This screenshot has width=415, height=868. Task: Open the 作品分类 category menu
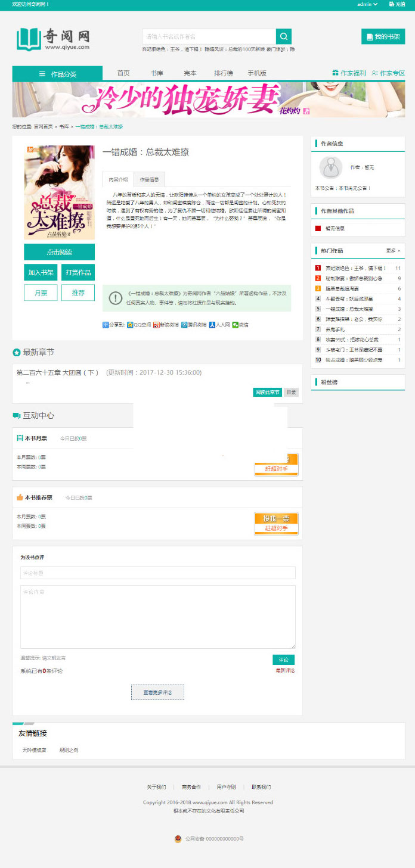57,74
